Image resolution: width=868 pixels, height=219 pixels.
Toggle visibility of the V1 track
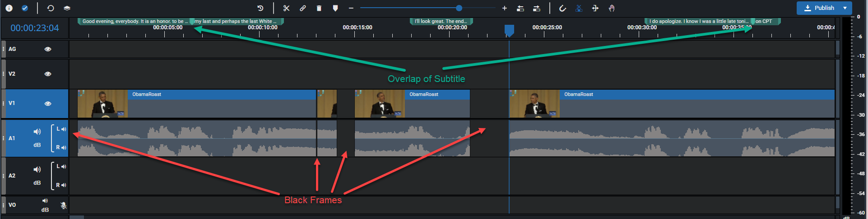click(48, 104)
